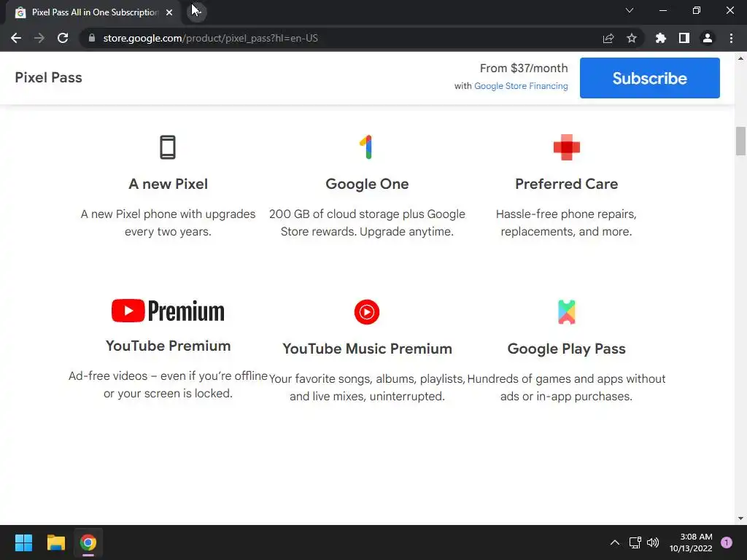Click 'Ad-free videos' description text
This screenshot has width=747, height=560.
pos(168,384)
